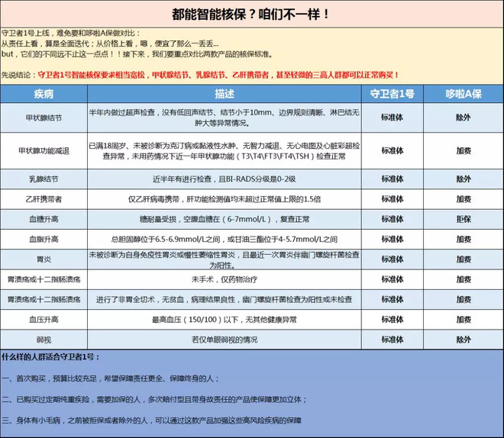Click the description "近半年有进行检查,且BI-RADS分级是0-2级"
504x438 pixels.
coord(224,179)
